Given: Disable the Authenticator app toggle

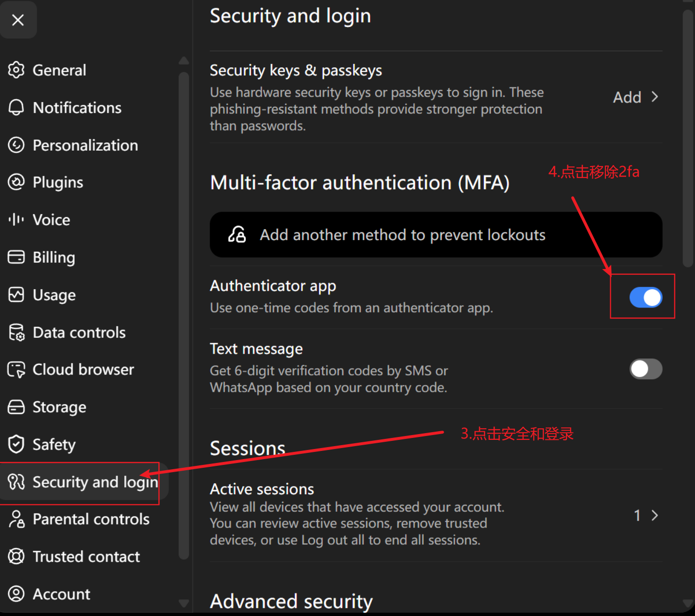Looking at the screenshot, I should [x=646, y=297].
